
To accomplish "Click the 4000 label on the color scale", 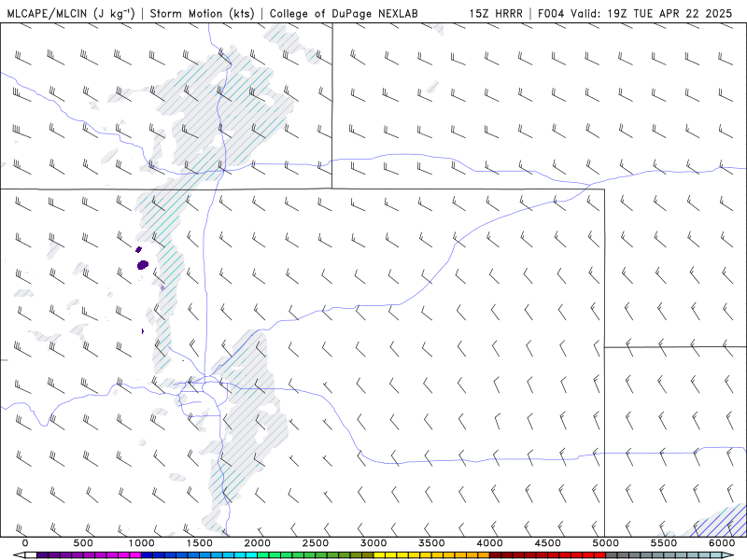I will [x=489, y=543].
